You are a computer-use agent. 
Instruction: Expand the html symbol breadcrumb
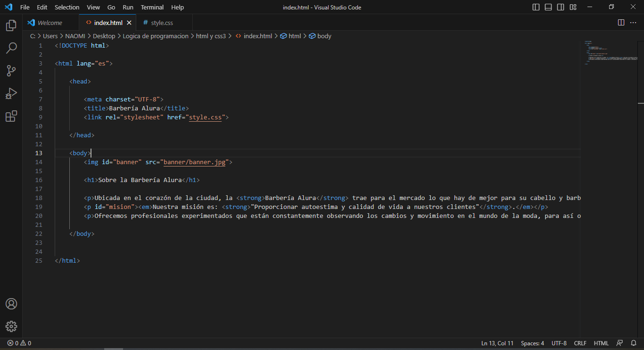point(290,36)
